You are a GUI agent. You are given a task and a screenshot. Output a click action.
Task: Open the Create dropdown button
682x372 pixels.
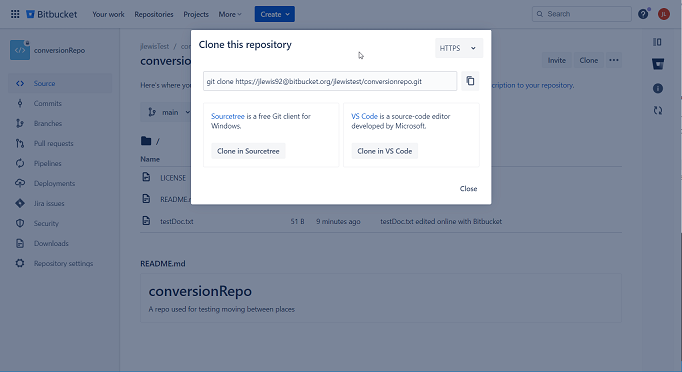(274, 14)
